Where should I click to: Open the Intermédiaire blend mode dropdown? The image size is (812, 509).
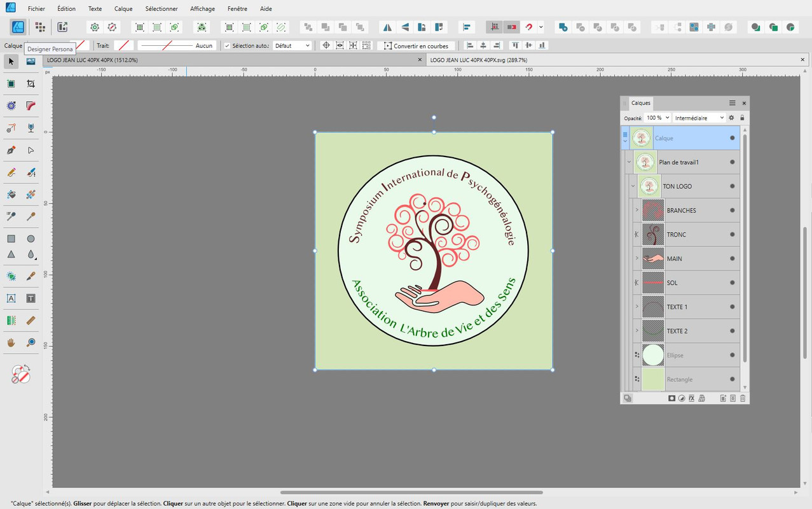(699, 118)
